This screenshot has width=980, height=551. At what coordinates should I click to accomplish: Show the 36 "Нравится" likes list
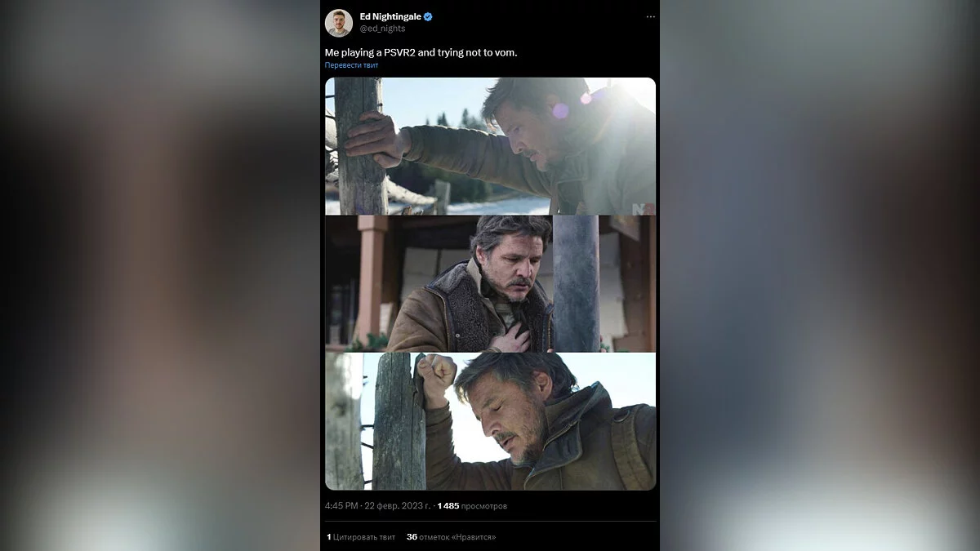pos(451,537)
